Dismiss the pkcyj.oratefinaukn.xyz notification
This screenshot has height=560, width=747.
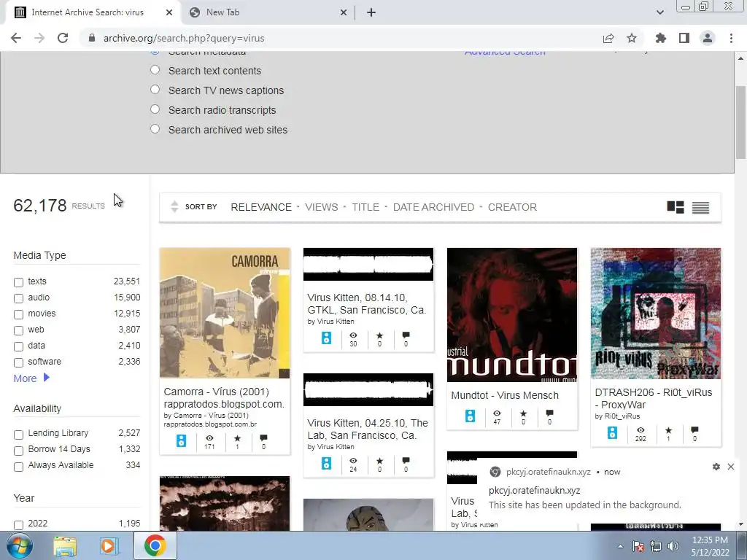pyautogui.click(x=731, y=467)
